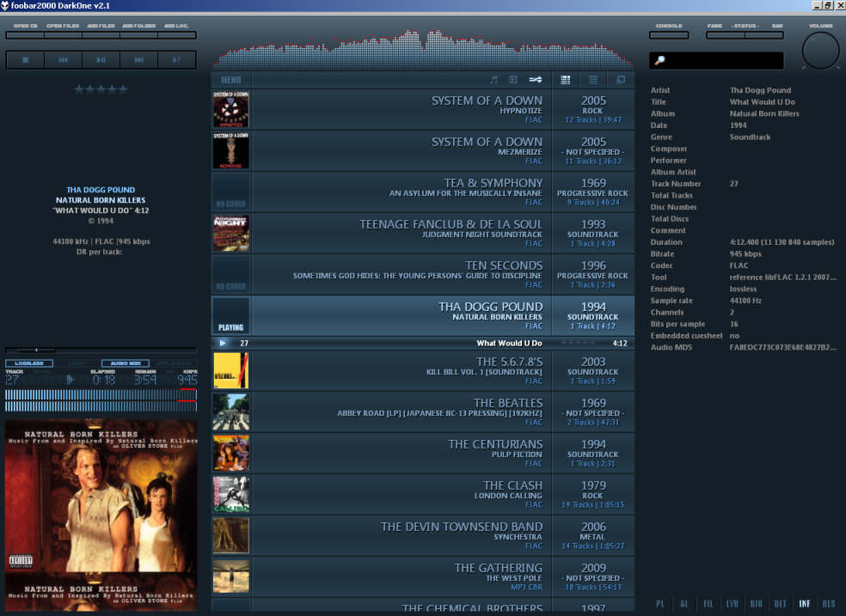Image resolution: width=846 pixels, height=616 pixels.
Task: Click the music note icon
Action: [493, 80]
